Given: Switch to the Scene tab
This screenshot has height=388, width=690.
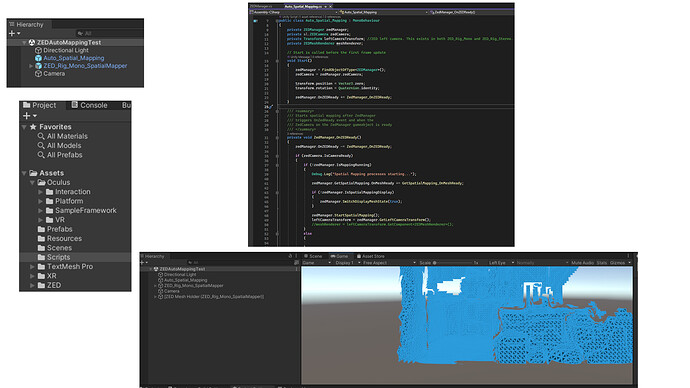Looking at the screenshot, I should point(313,256).
